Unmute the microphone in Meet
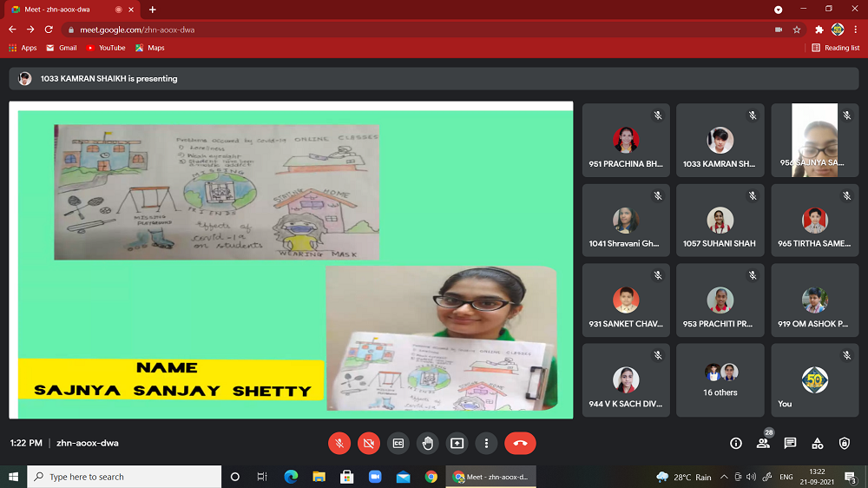Viewport: 868px width, 488px height. (x=339, y=443)
